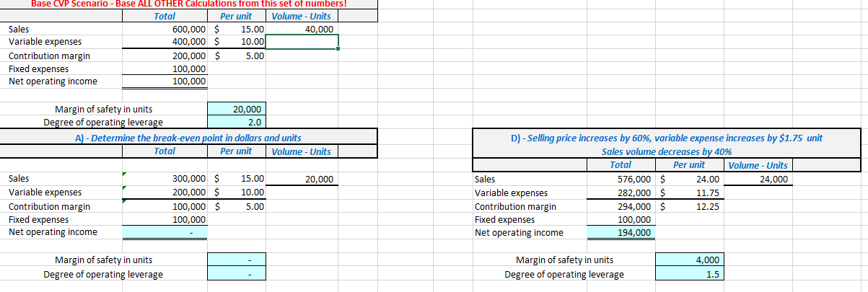Click section A Contribution margin per unit 5.00

pyautogui.click(x=237, y=206)
